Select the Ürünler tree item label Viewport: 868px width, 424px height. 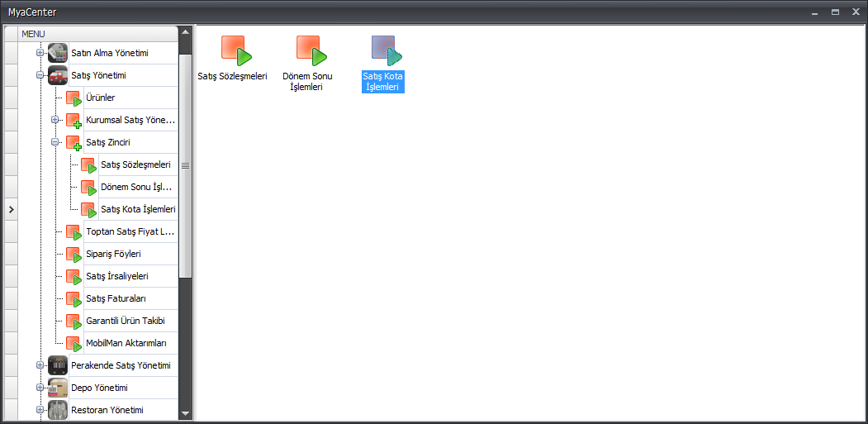pyautogui.click(x=100, y=98)
